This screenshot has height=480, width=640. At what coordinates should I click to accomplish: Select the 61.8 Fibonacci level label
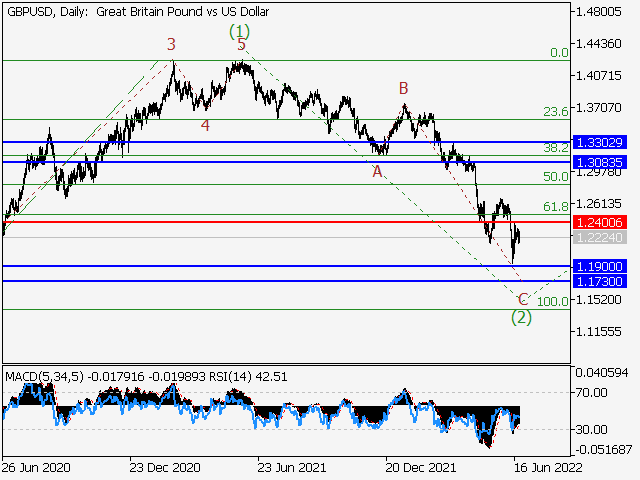[x=556, y=206]
